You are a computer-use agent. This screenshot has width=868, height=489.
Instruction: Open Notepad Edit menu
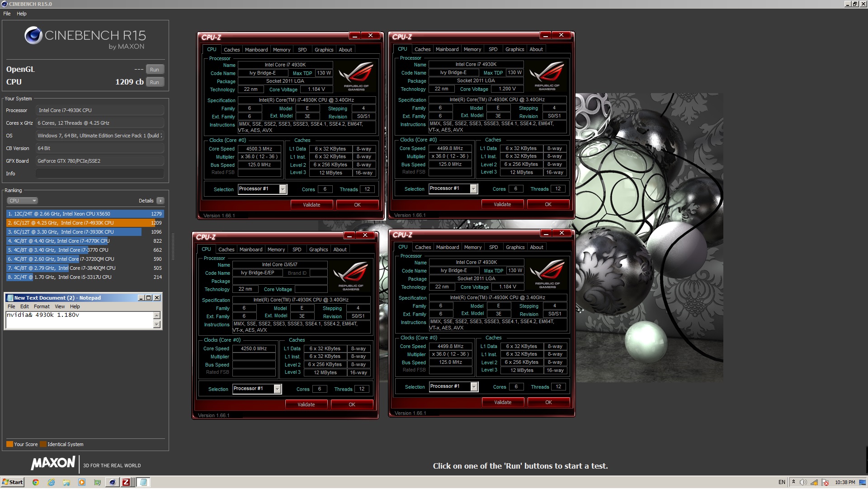pyautogui.click(x=24, y=306)
